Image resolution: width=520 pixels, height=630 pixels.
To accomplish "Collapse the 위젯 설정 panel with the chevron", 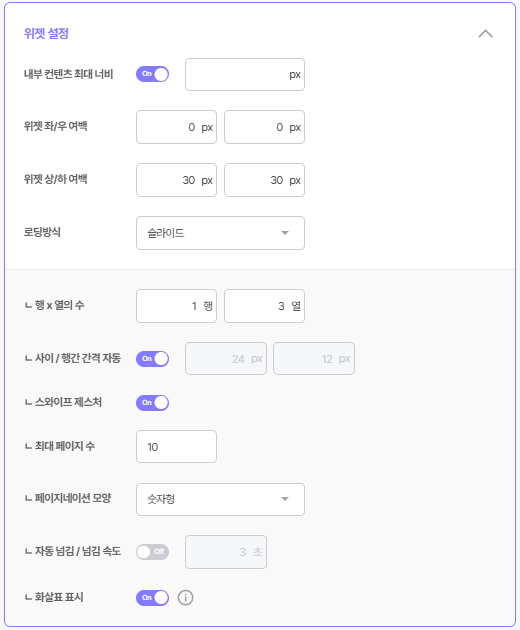I will click(485, 33).
